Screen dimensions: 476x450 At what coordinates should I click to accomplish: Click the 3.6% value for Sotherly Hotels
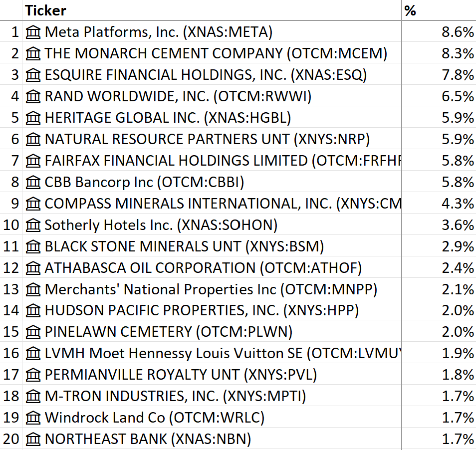point(458,225)
